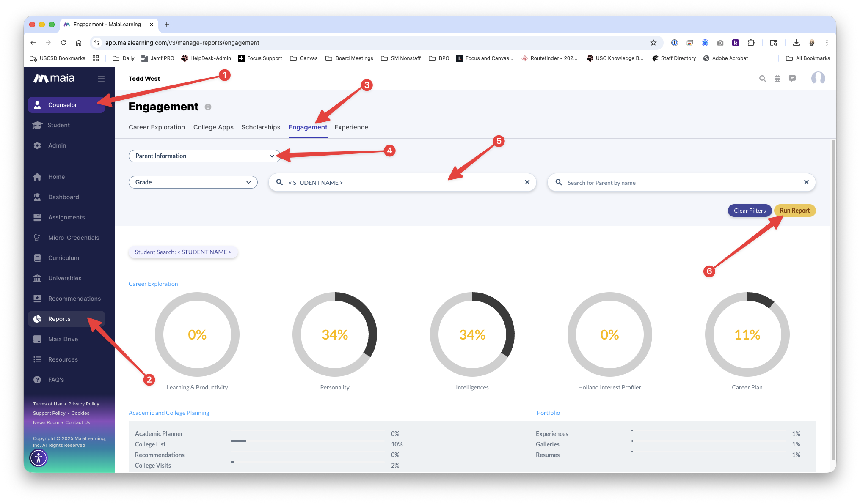Click the info icon next to Engagement title
Image resolution: width=860 pixels, height=504 pixels.
(208, 107)
